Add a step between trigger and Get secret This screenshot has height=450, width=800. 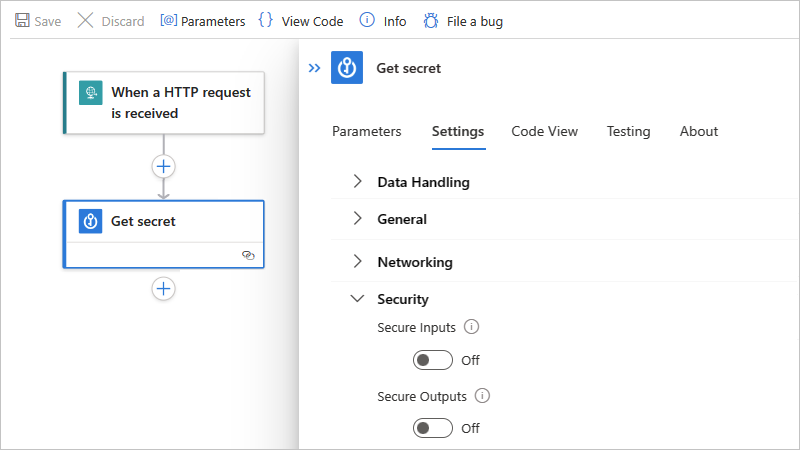[164, 166]
